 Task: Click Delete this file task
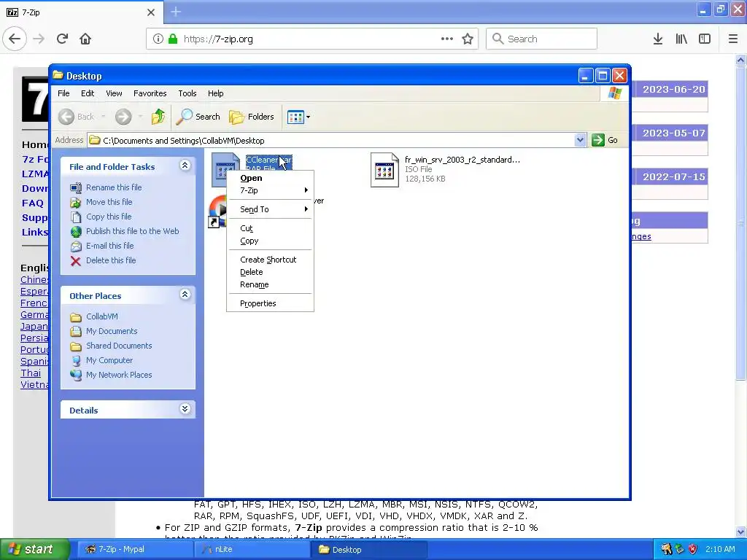click(103, 260)
